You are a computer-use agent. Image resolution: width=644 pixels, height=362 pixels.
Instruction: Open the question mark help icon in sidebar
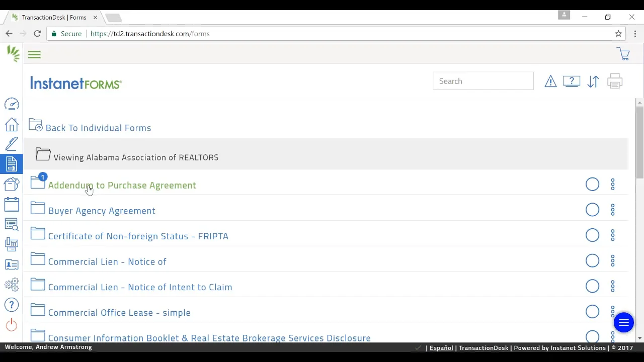click(12, 305)
